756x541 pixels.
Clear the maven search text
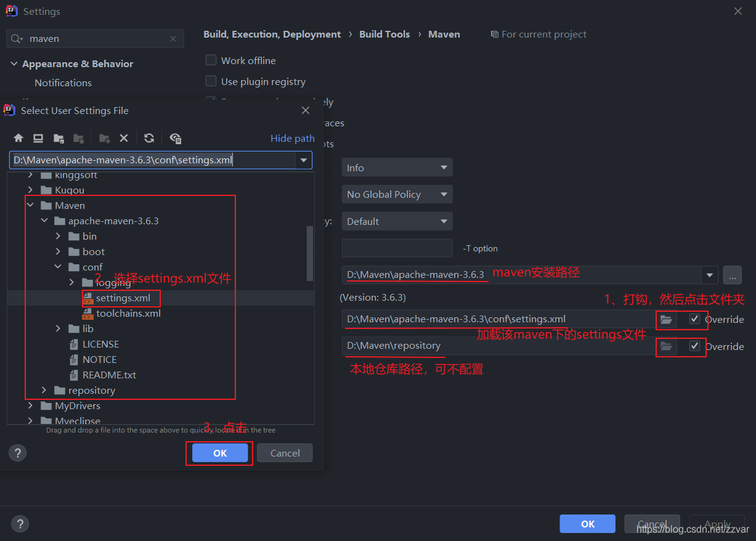(173, 38)
